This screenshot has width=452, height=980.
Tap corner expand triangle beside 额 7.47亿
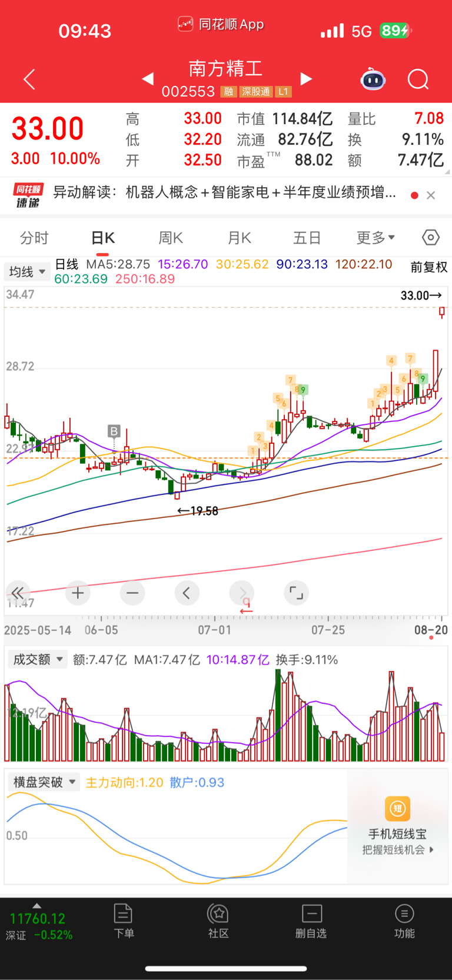tap(447, 172)
